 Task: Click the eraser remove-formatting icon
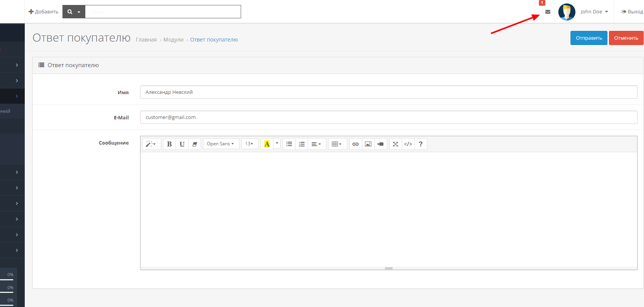pyautogui.click(x=195, y=144)
